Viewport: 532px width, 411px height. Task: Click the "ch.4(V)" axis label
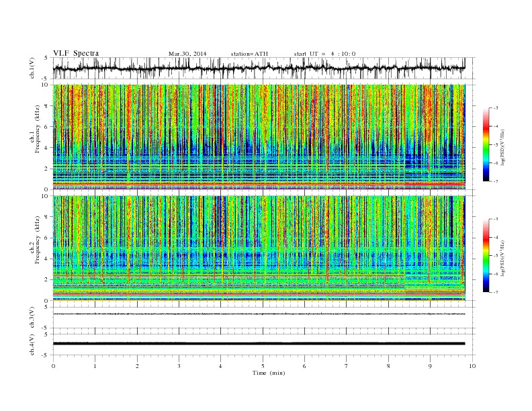[32, 345]
